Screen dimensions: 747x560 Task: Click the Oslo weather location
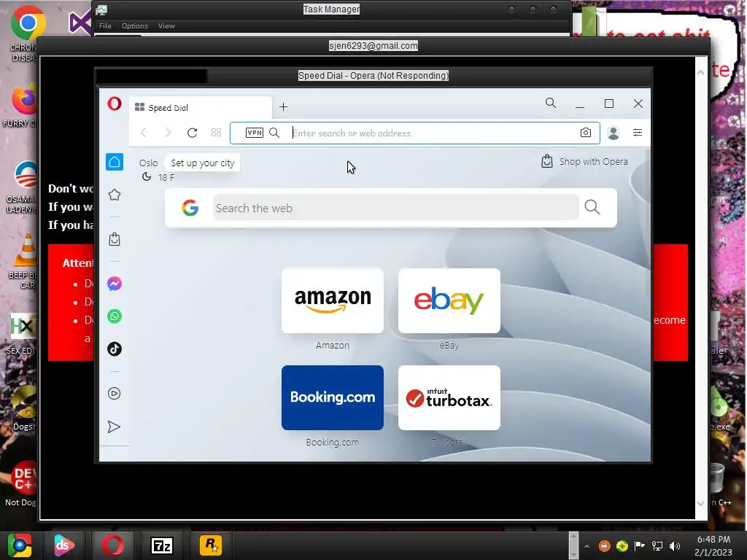coord(149,163)
